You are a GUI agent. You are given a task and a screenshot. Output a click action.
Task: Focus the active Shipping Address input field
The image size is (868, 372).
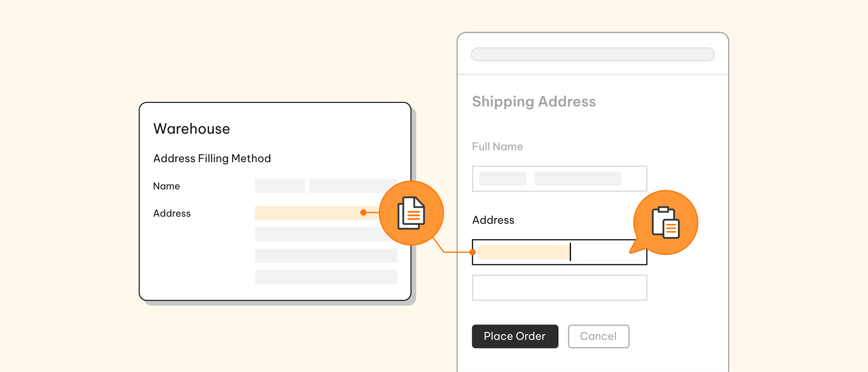[x=600, y=252]
